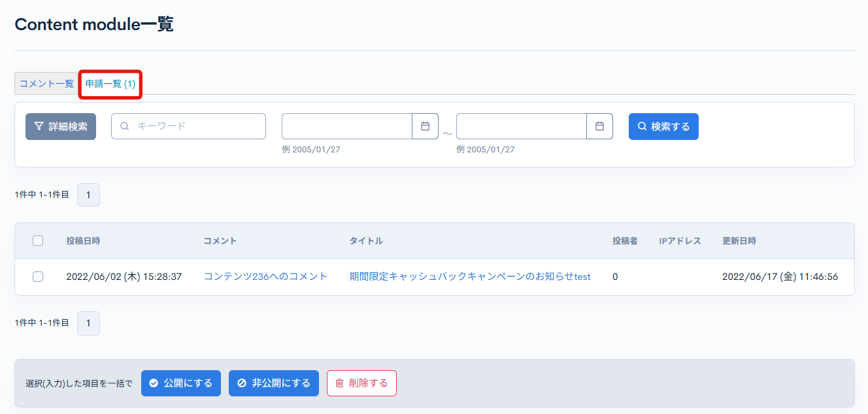Click page 1 below the results table
Screen dimensions: 868x414
point(88,322)
